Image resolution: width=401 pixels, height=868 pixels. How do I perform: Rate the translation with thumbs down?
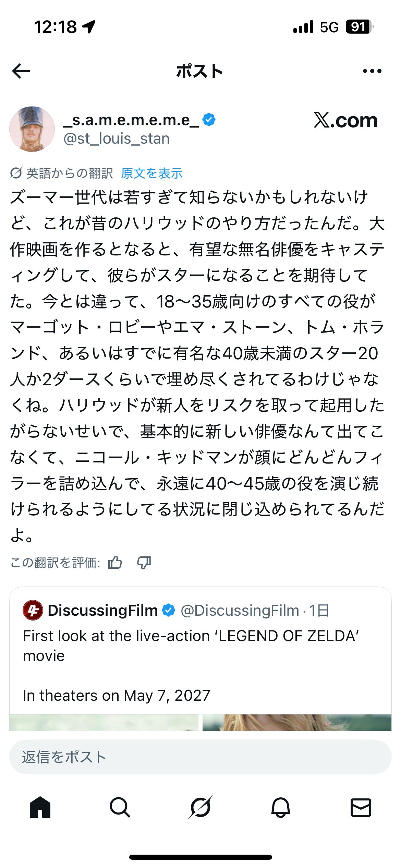click(144, 563)
